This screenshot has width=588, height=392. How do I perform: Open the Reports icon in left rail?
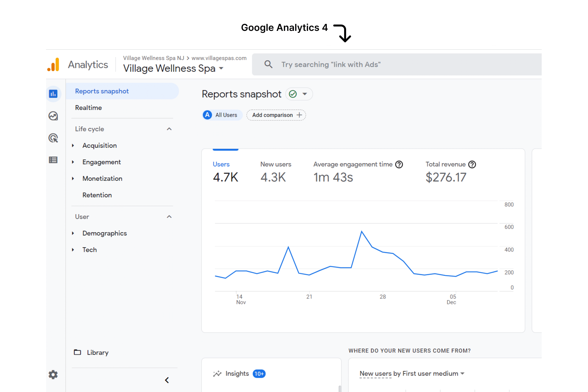click(x=53, y=94)
